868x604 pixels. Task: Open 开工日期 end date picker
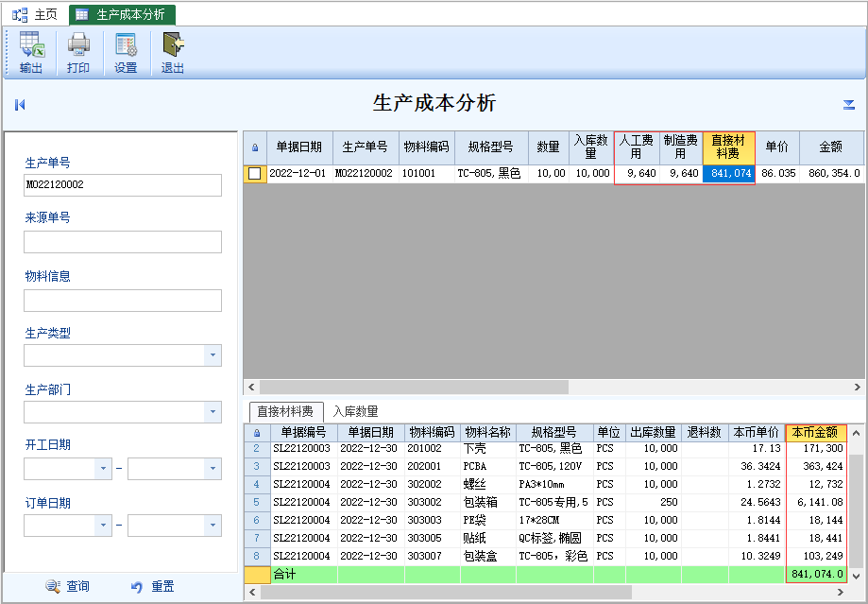(213, 469)
